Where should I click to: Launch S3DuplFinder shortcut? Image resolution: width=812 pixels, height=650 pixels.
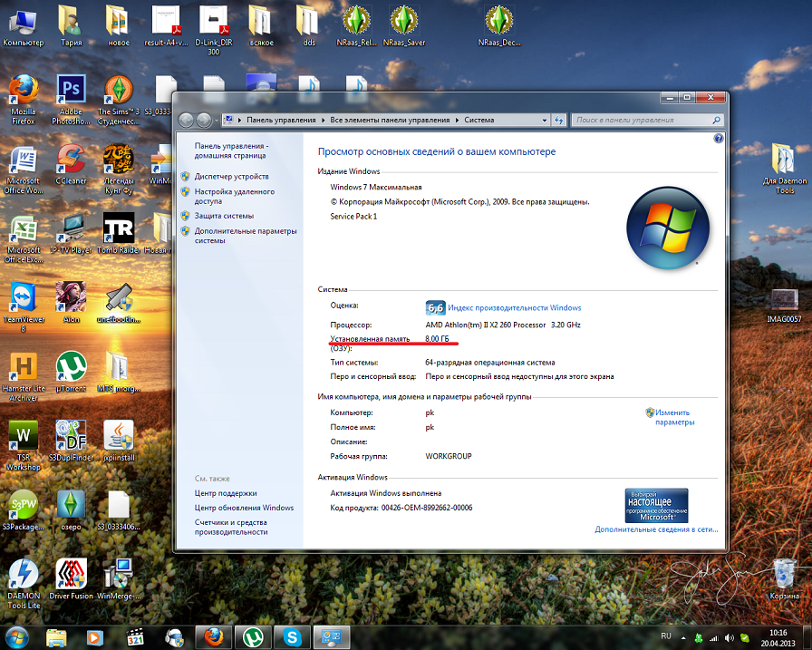click(x=71, y=441)
